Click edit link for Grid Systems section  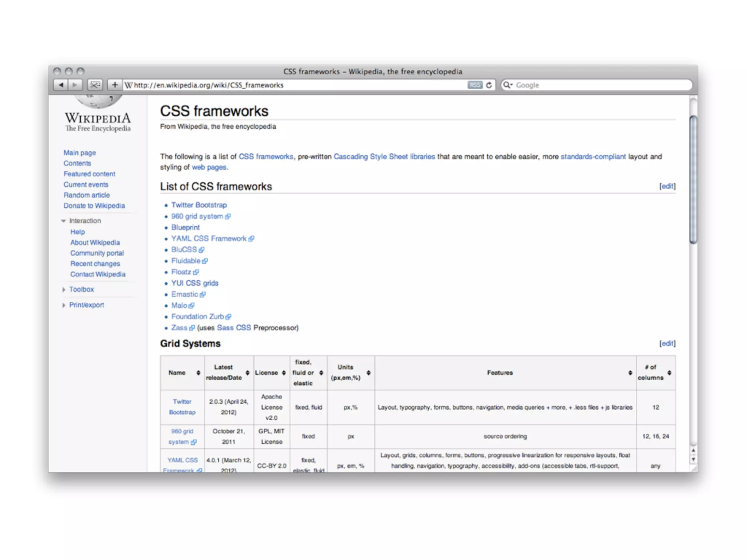point(667,343)
